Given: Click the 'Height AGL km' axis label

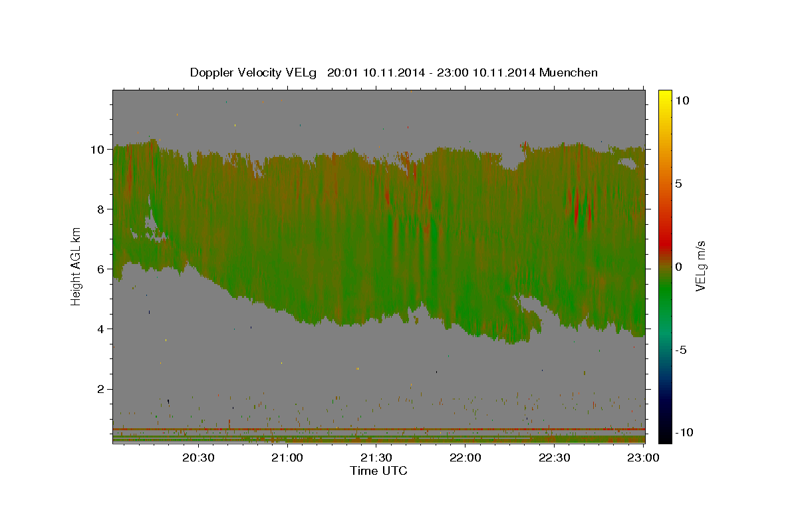Looking at the screenshot, I should (76, 265).
